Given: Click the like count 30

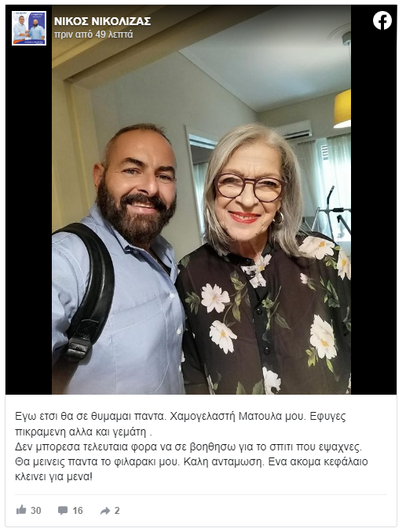Looking at the screenshot, I should pos(36,510).
